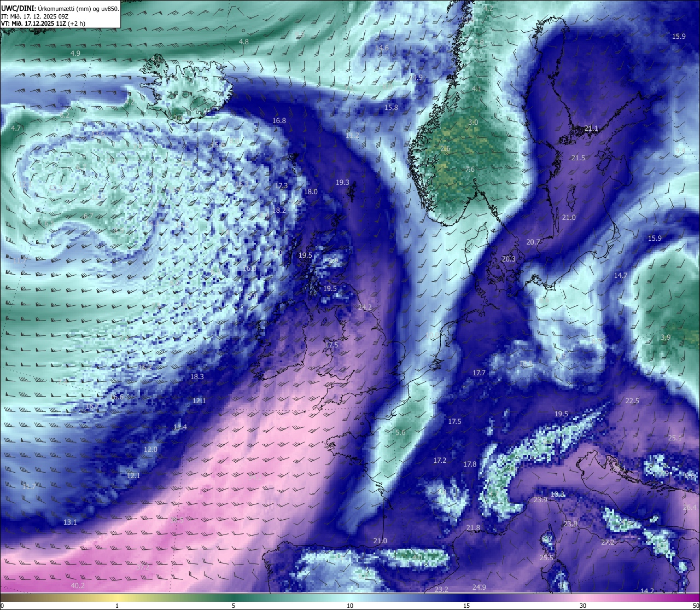
Task: Click the 18.0 value label
Action: (x=311, y=191)
